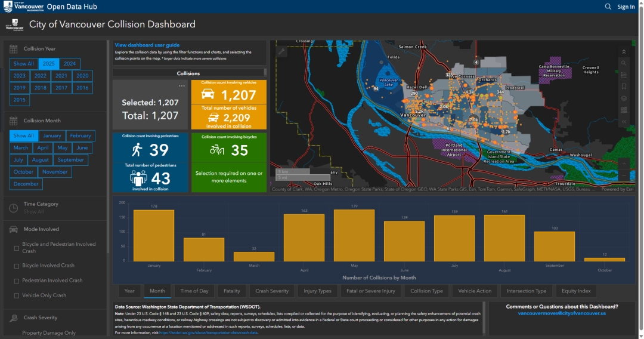
Task: Open map bookmarks
Action: 624,87
